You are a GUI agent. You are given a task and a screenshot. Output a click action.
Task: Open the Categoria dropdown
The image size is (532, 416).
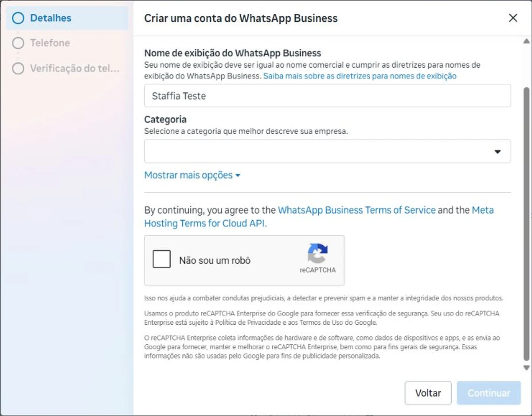[x=327, y=151]
